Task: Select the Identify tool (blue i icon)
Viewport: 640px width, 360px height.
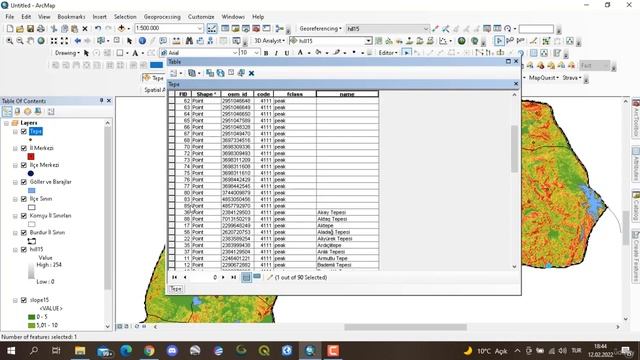Action: pyautogui.click(x=142, y=41)
